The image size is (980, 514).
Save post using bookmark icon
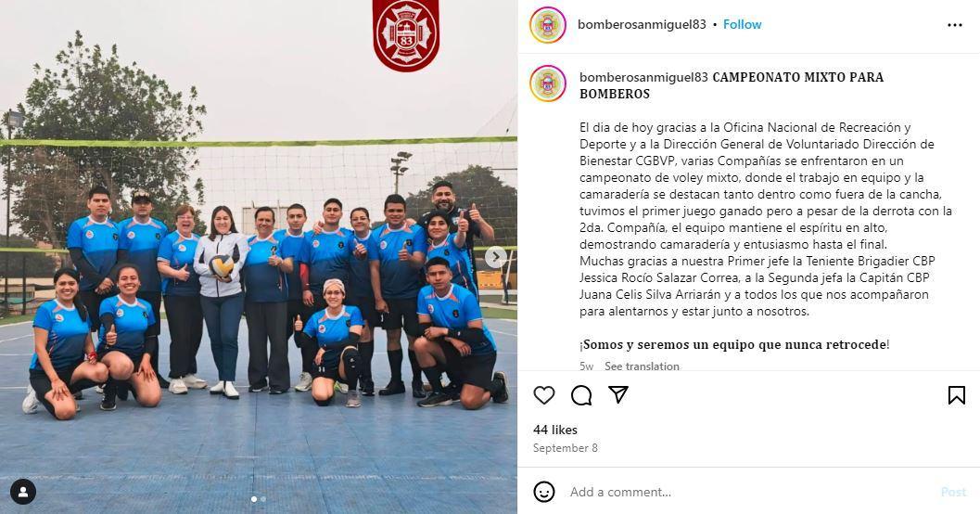click(956, 395)
